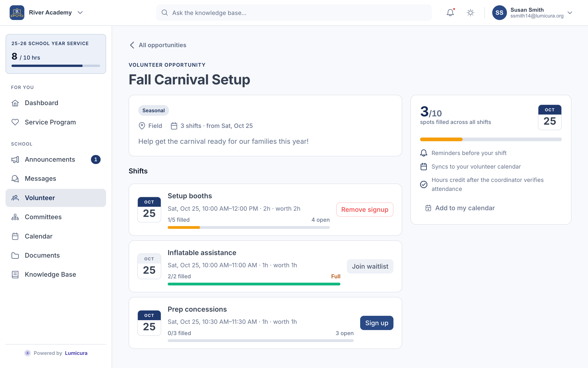588x368 pixels.
Task: Follow the Lumicura link
Action: pos(76,353)
